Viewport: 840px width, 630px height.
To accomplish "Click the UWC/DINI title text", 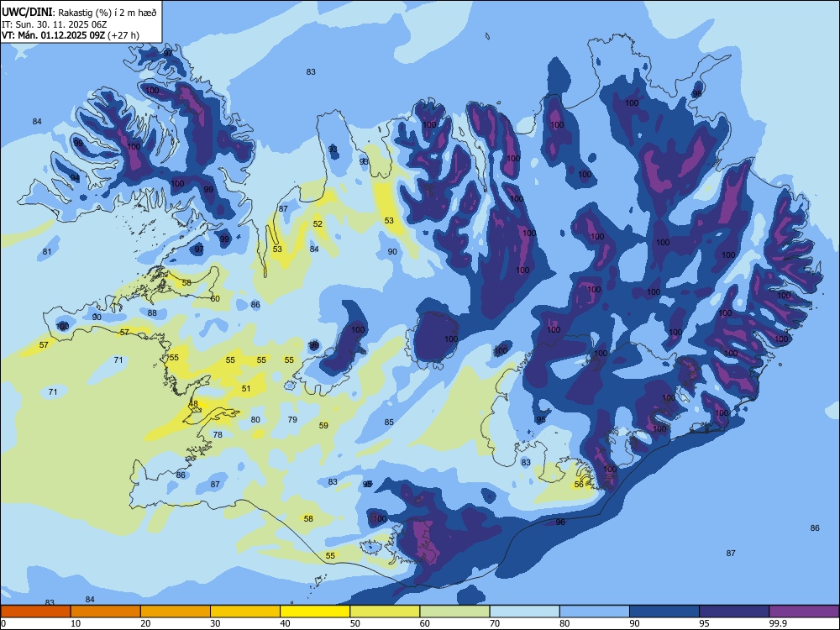I will (28, 12).
